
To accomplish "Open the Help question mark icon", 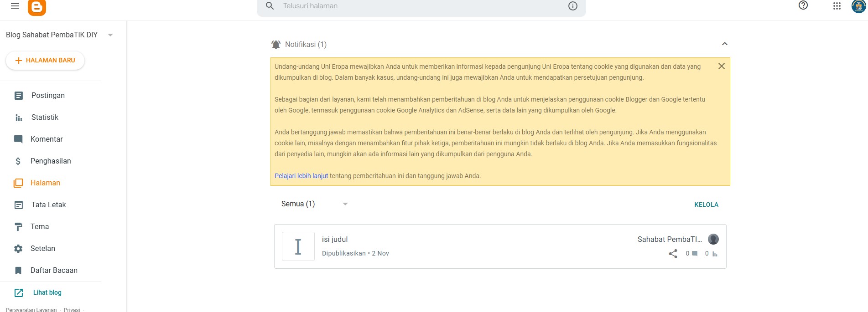I will coord(803,5).
